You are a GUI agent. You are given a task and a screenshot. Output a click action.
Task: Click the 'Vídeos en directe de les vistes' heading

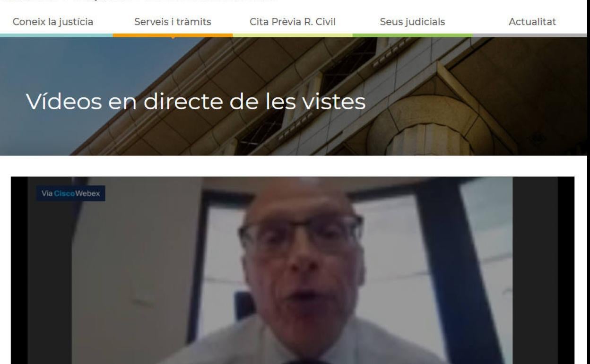[x=195, y=101]
